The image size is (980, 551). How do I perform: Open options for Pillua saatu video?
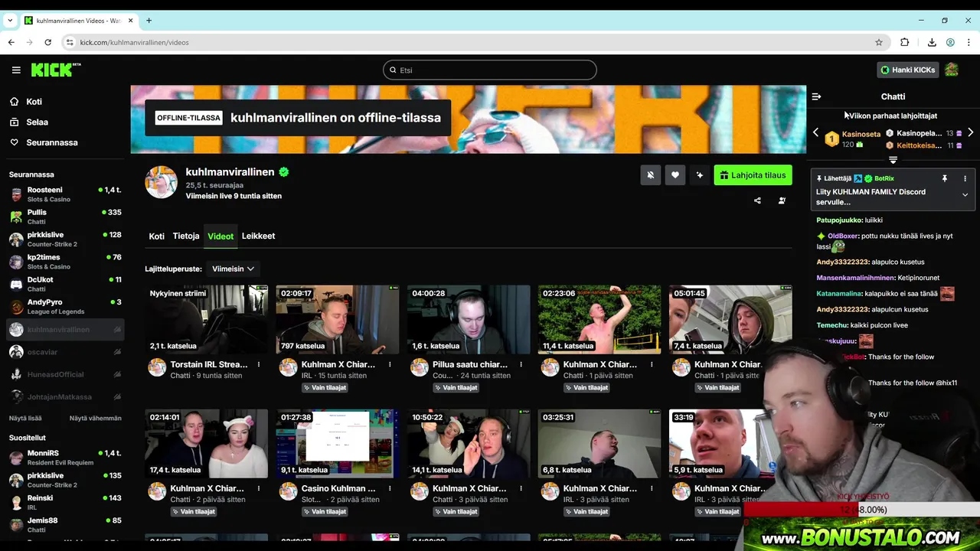[521, 364]
